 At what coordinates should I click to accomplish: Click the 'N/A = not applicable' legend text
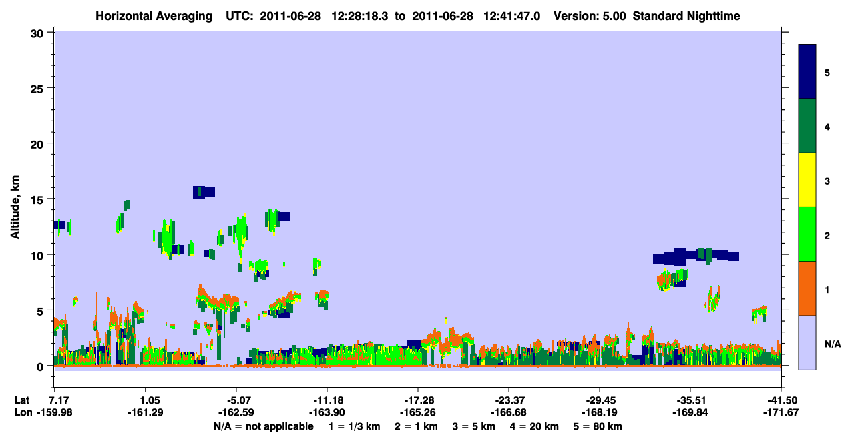[x=263, y=426]
